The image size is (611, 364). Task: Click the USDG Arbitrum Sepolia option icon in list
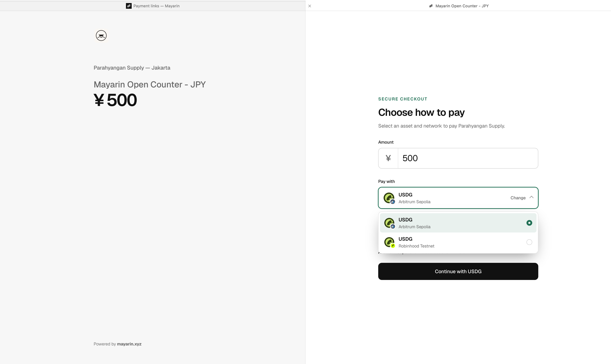[x=389, y=223]
